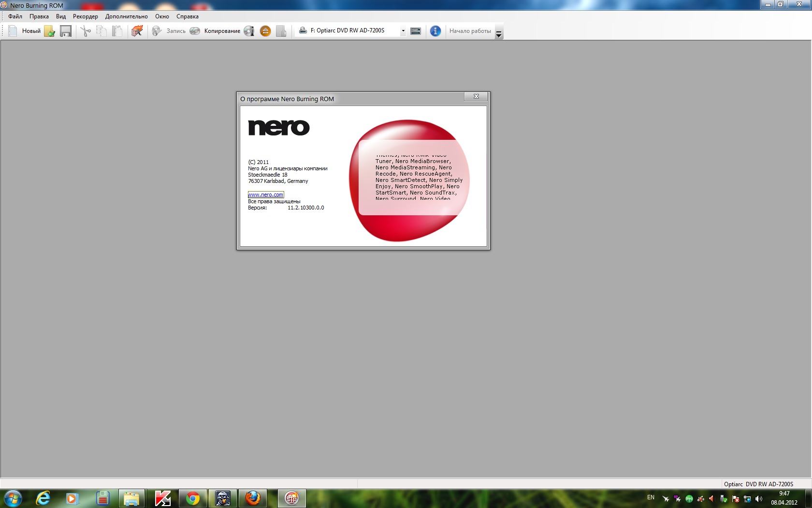The width and height of the screenshot is (812, 508).
Task: Open the Вид menu
Action: [x=61, y=16]
